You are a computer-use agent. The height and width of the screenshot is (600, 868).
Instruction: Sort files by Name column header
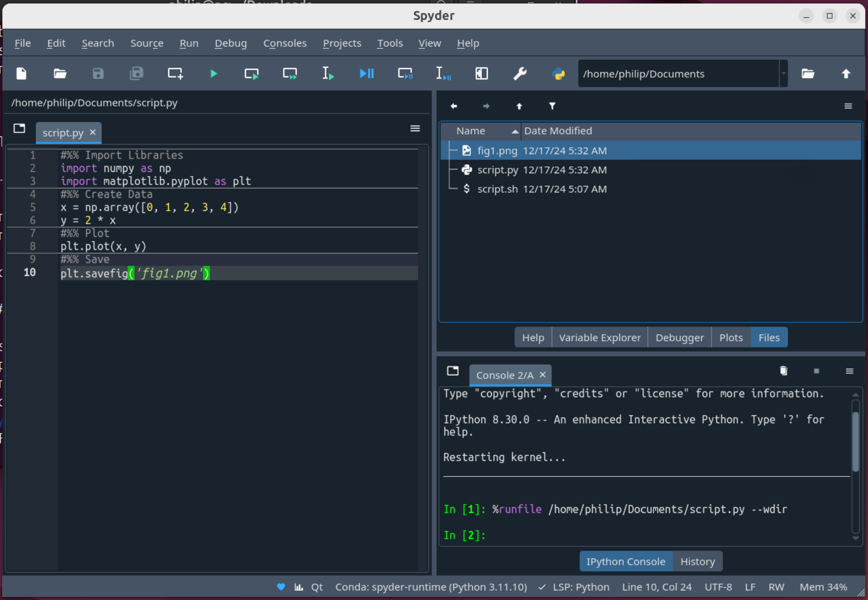(481, 131)
